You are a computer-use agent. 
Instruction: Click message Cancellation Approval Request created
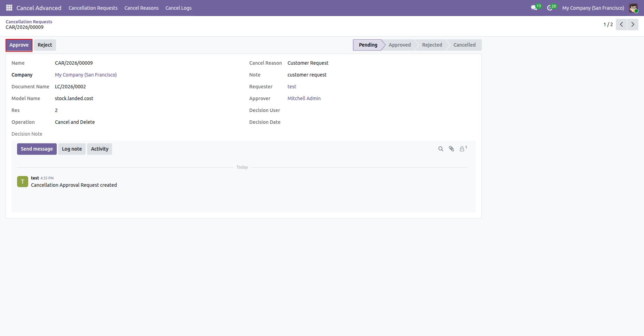click(x=74, y=185)
